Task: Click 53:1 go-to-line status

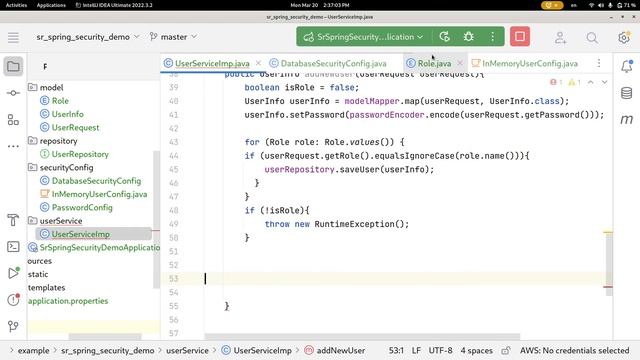Action: click(396, 350)
